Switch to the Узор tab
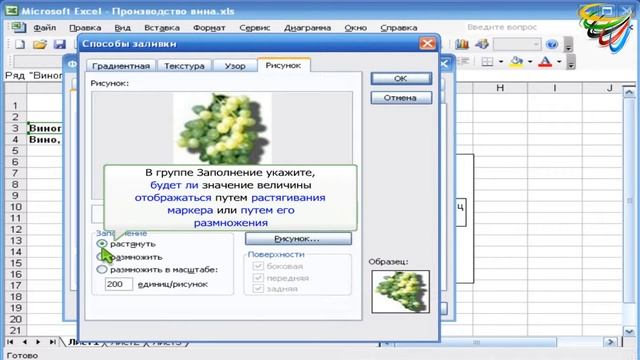This screenshot has height=360, width=640. (235, 66)
